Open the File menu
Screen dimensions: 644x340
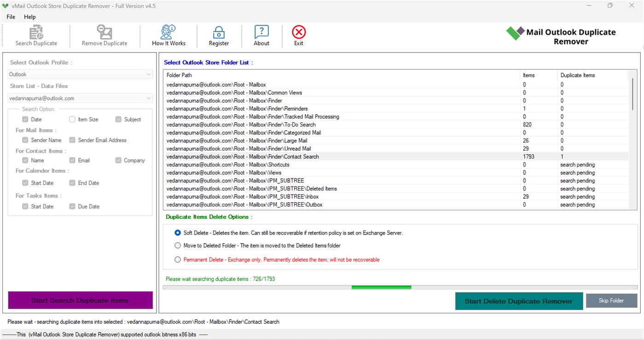(x=10, y=17)
